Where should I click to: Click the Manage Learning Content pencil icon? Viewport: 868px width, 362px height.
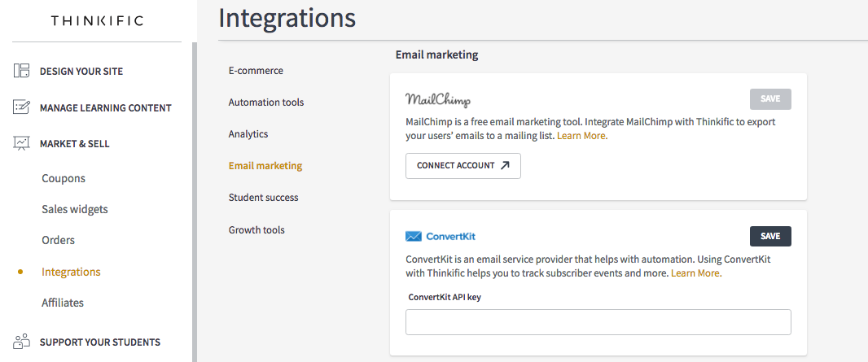point(22,107)
